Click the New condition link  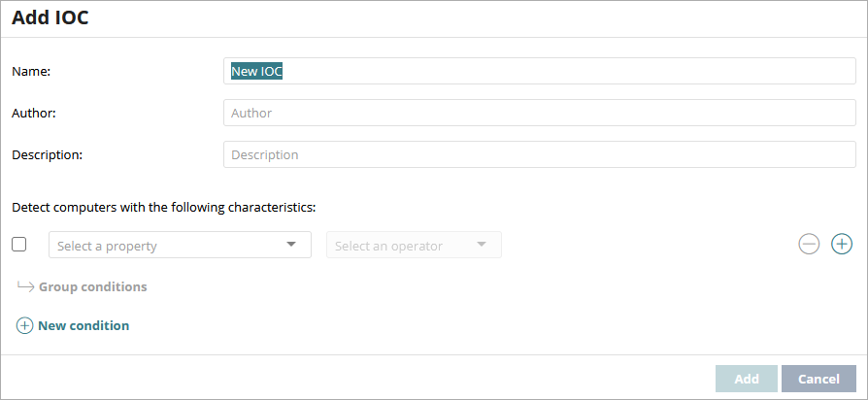(83, 326)
